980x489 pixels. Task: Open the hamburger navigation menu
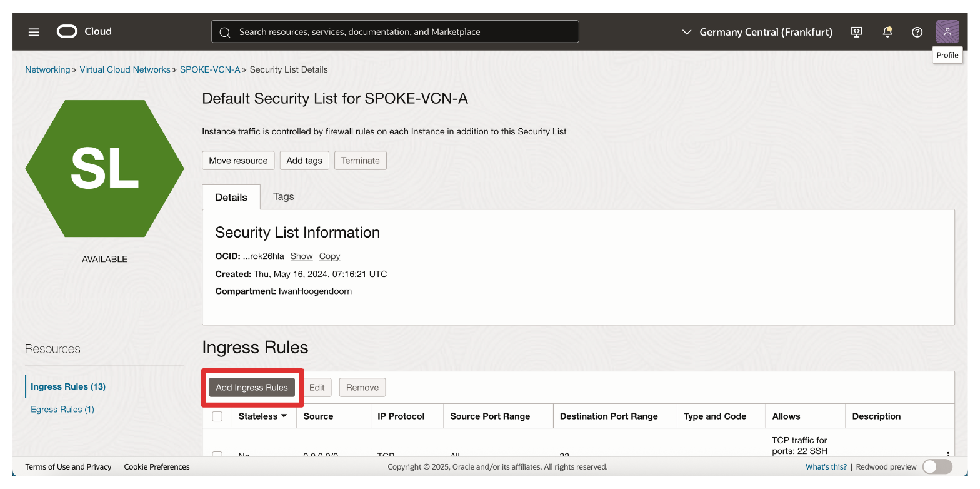34,32
